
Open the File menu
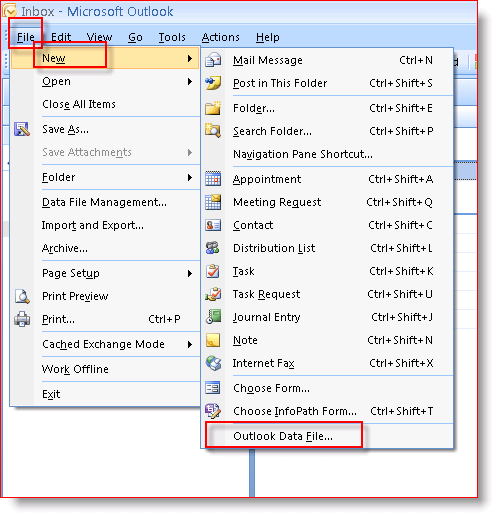click(x=26, y=37)
